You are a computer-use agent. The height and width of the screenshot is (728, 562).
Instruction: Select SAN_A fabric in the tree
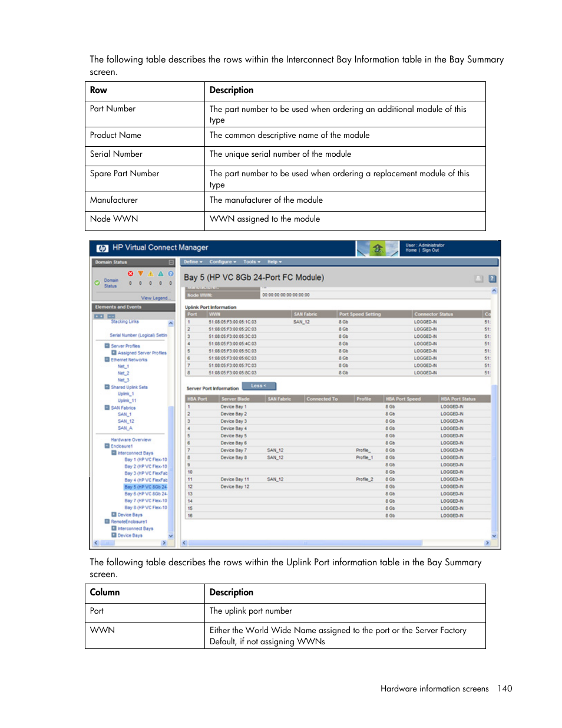[125, 428]
